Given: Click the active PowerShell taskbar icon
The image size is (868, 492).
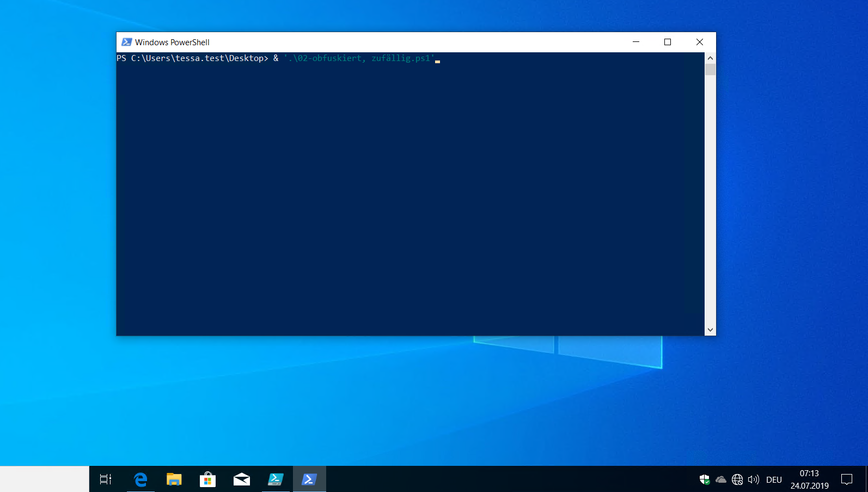Looking at the screenshot, I should pos(309,479).
